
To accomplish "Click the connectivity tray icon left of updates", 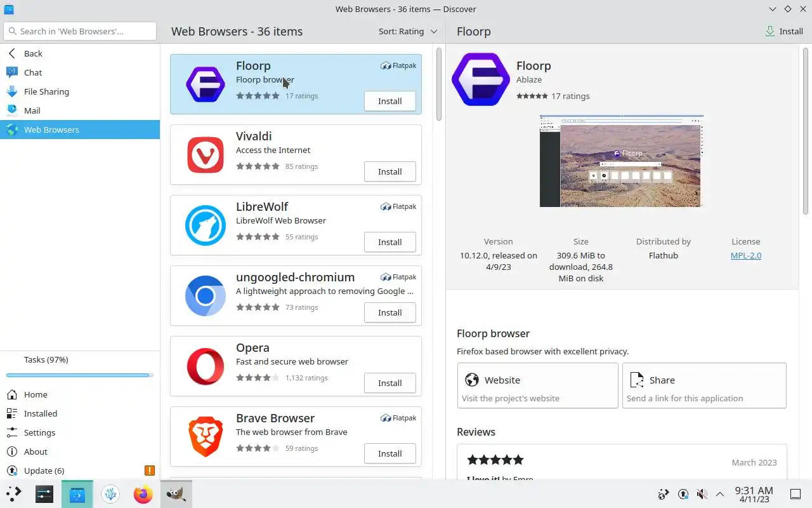I will 664,494.
